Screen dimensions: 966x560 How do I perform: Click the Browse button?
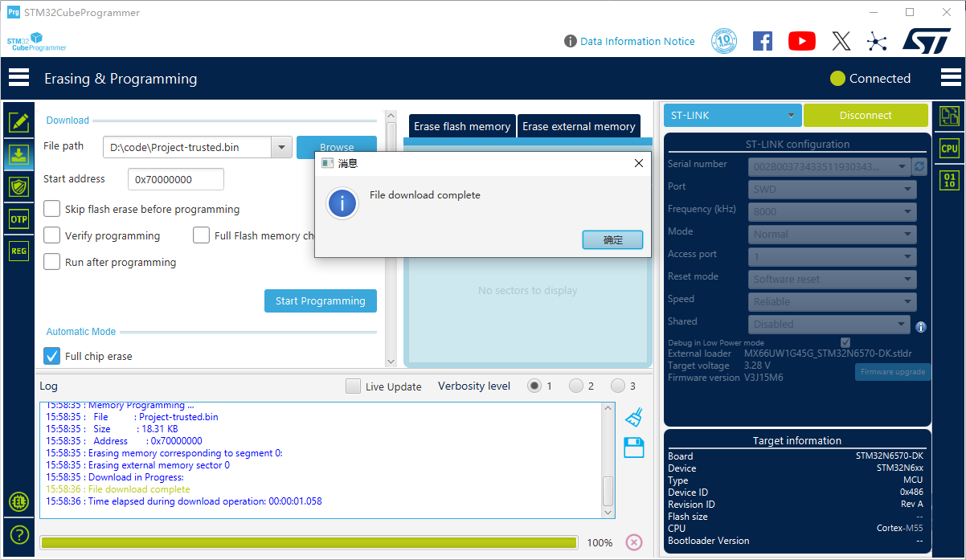click(x=337, y=145)
